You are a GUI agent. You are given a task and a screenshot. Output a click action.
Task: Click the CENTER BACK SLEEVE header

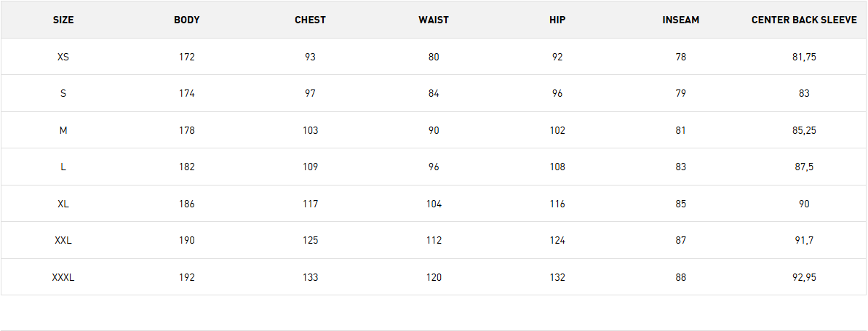point(805,20)
